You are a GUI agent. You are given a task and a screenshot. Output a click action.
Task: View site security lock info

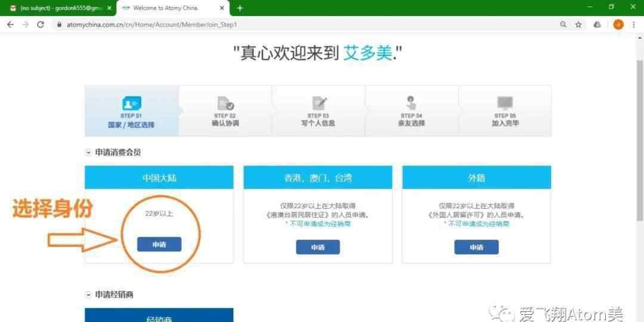point(59,24)
